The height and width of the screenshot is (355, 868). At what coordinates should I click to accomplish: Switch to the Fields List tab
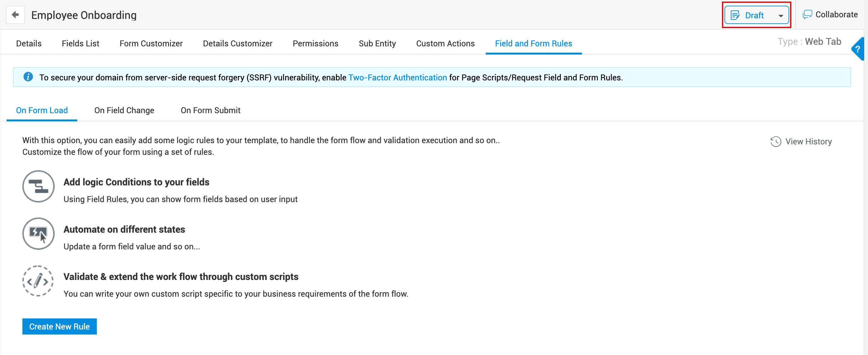point(80,44)
